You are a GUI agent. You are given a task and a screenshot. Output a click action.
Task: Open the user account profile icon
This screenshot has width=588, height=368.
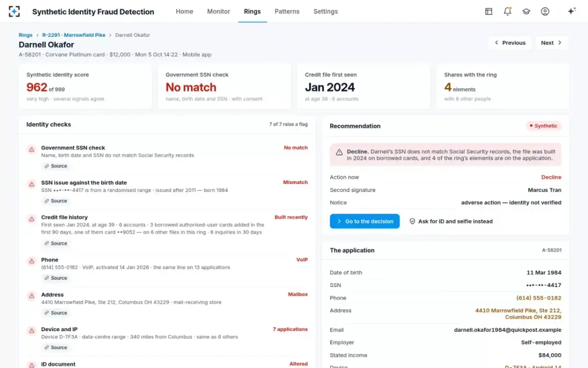[545, 11]
